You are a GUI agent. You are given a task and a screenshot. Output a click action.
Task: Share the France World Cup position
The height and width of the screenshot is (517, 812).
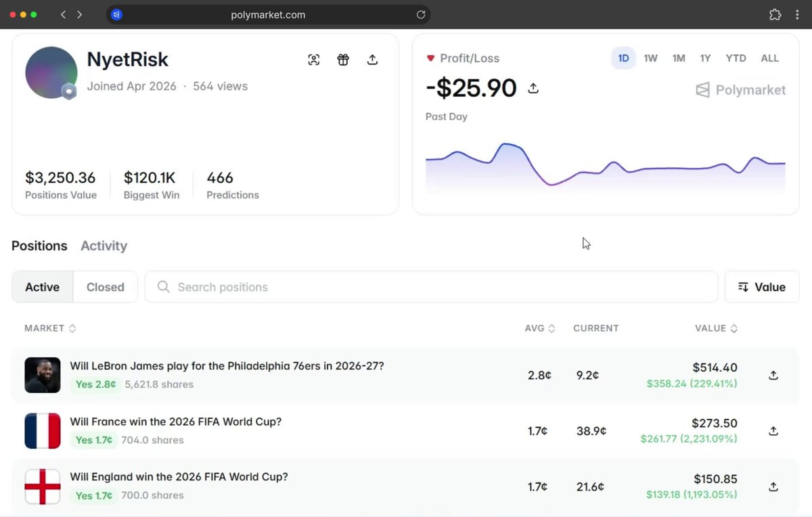pos(773,431)
